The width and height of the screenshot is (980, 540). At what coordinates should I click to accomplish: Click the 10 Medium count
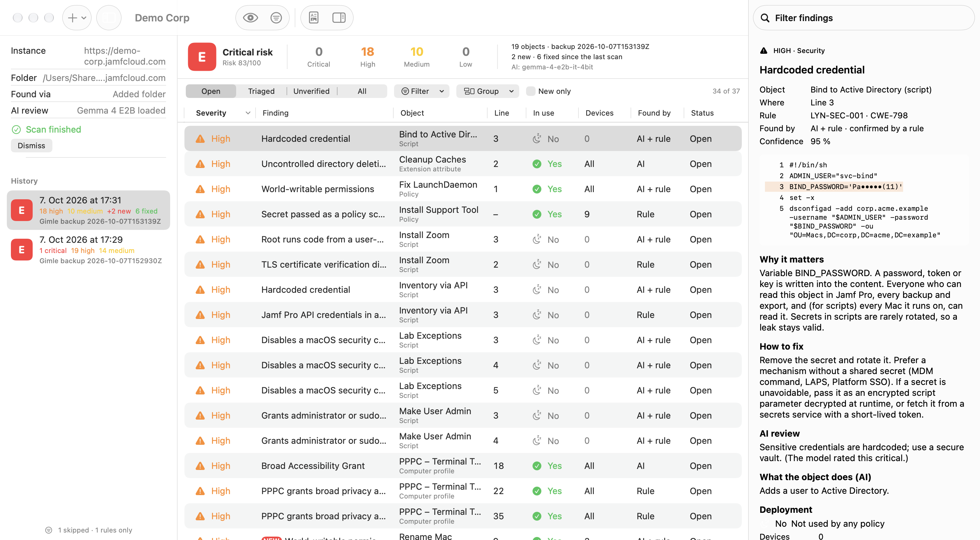coord(416,57)
